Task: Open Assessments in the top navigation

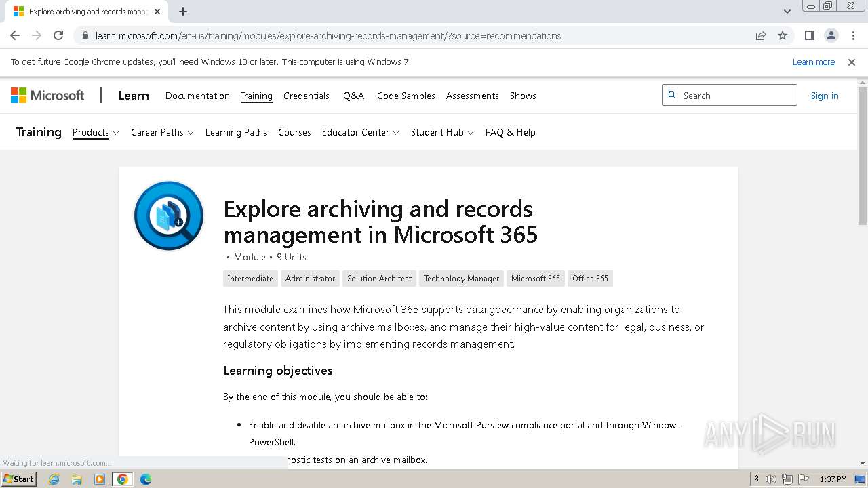Action: 473,96
